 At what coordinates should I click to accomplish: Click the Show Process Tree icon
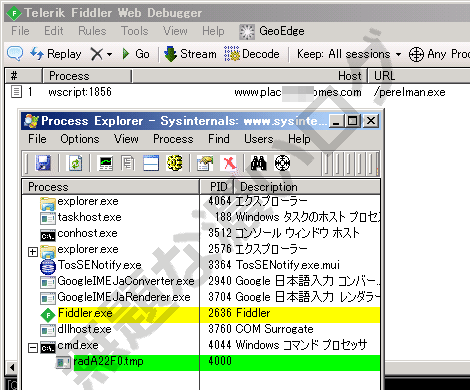point(127,163)
